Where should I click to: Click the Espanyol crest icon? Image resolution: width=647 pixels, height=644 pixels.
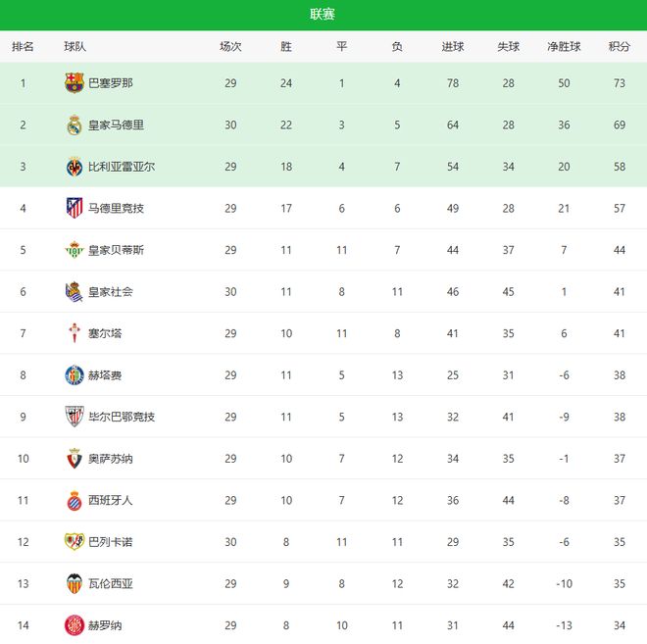75,500
